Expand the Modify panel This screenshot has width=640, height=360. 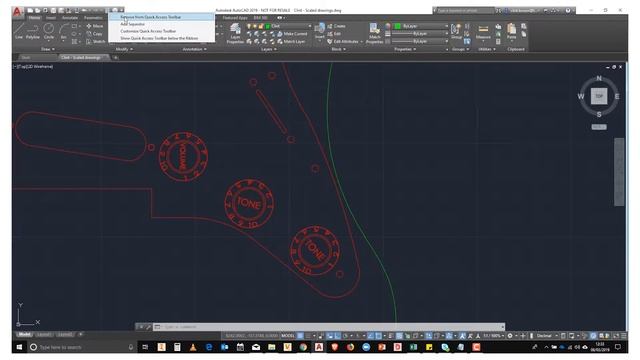tap(124, 49)
